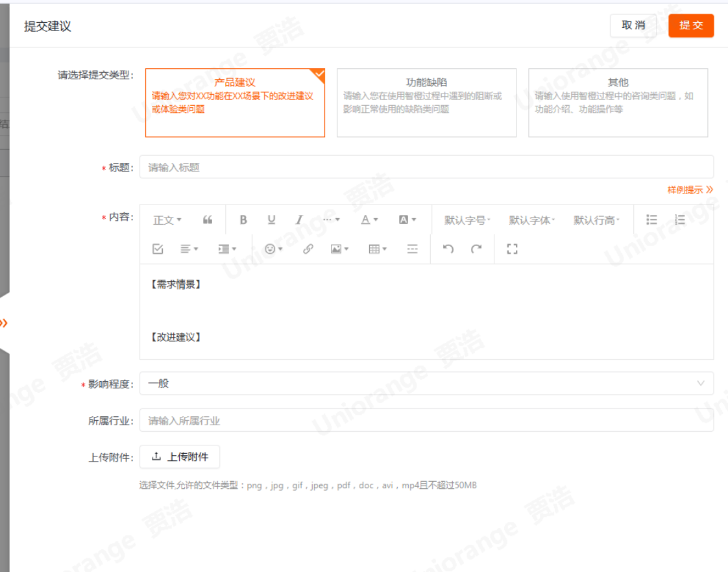This screenshot has width=728, height=572.
Task: Click the 【需求情景】 line in editor
Action: 175,284
